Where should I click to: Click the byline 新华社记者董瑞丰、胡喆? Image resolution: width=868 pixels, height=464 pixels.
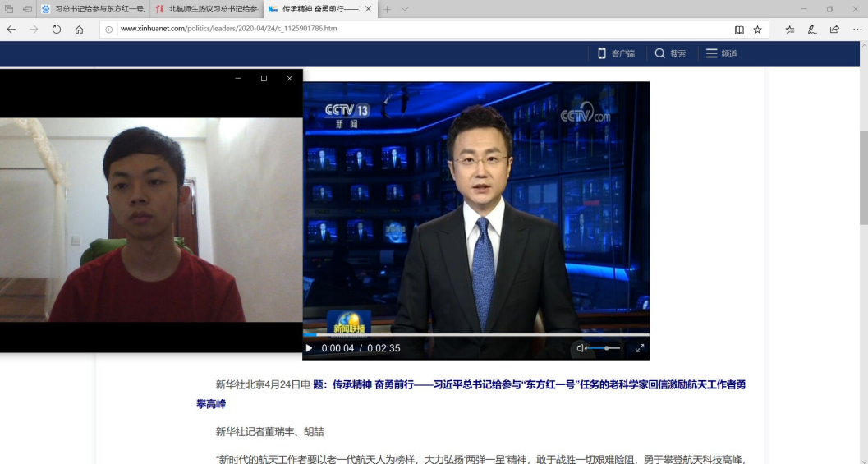click(x=269, y=432)
